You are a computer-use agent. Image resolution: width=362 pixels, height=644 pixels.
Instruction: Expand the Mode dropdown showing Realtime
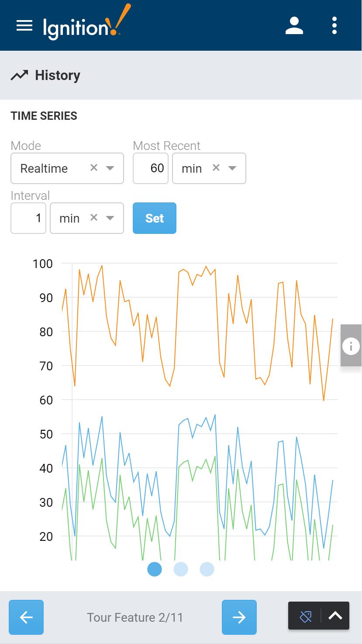click(x=110, y=168)
